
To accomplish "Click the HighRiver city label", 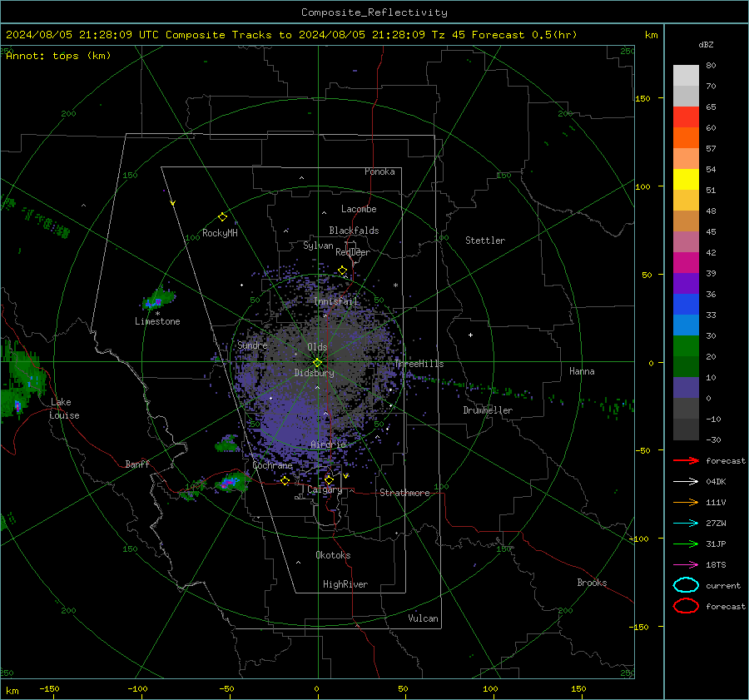I will 345,584.
